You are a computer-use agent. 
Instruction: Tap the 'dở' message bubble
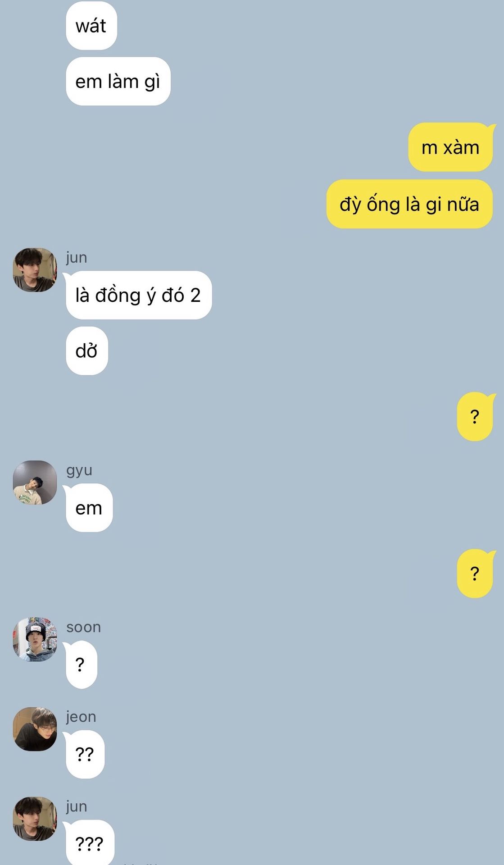point(87,351)
